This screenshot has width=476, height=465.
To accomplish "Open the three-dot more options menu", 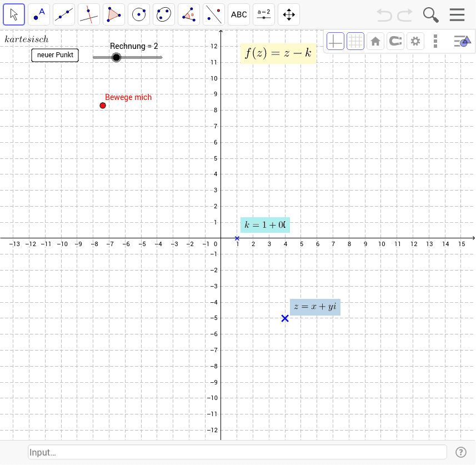I will (x=435, y=41).
